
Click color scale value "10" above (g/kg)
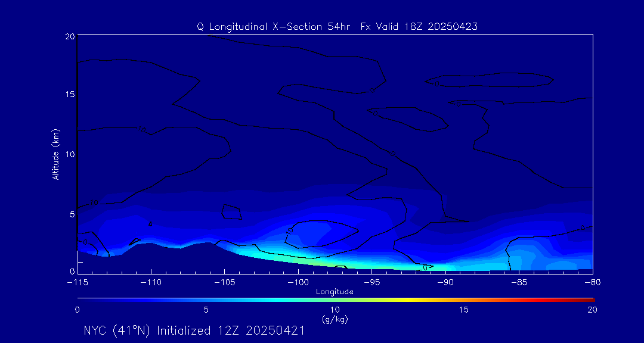tap(335, 310)
